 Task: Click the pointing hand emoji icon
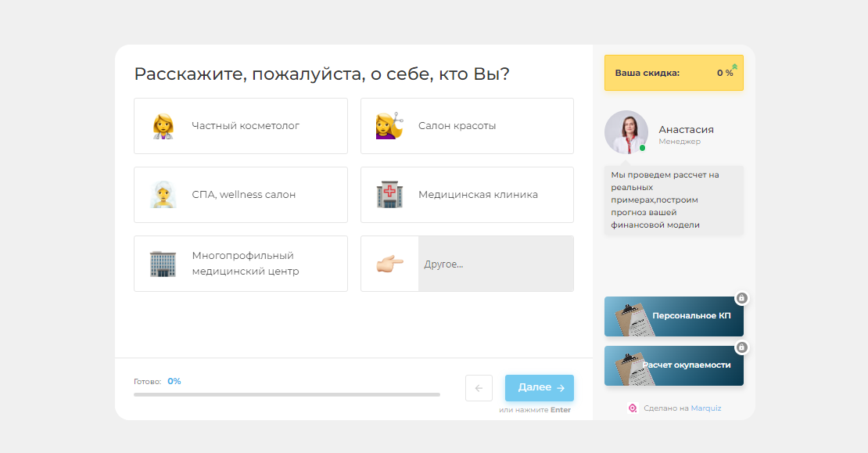pyautogui.click(x=389, y=264)
